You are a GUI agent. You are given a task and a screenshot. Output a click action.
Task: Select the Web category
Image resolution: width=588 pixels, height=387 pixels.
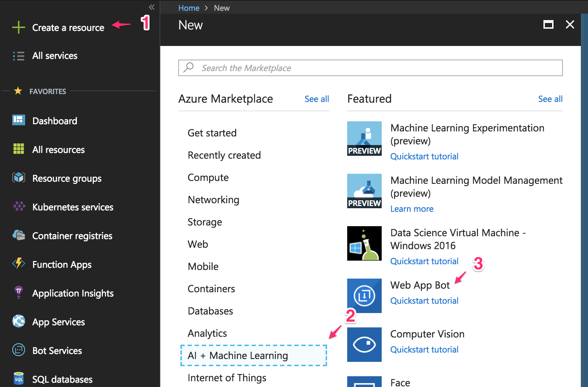pyautogui.click(x=198, y=244)
